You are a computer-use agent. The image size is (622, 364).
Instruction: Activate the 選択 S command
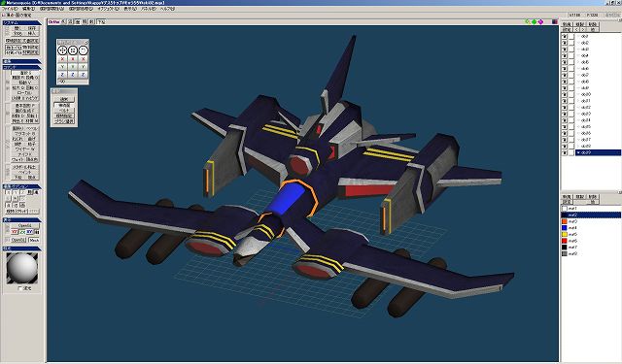tap(25, 73)
